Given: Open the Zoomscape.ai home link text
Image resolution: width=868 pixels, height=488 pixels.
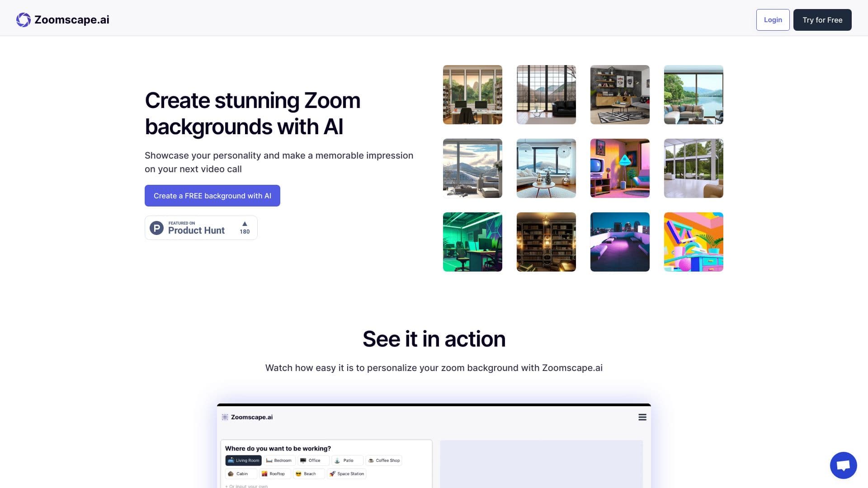Looking at the screenshot, I should 72,20.
